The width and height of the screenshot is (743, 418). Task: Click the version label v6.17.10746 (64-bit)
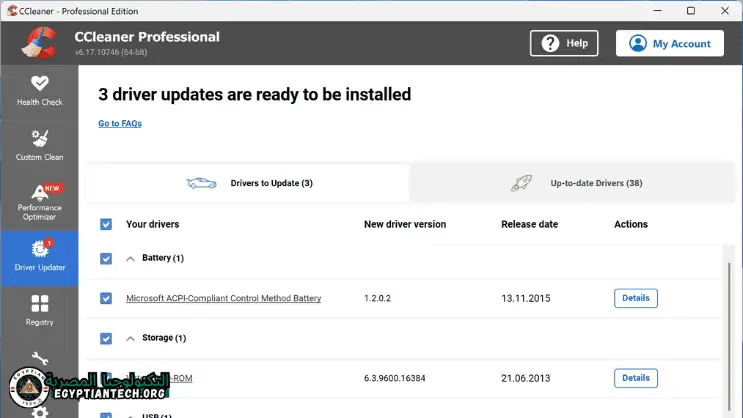[111, 52]
